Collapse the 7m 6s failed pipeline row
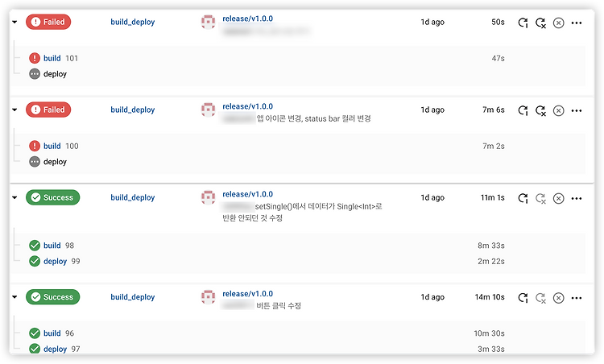The height and width of the screenshot is (364, 604). (x=14, y=110)
